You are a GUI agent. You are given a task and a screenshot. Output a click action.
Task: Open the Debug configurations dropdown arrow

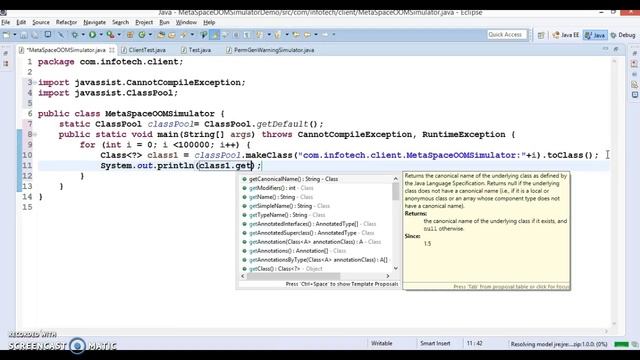pos(83,35)
